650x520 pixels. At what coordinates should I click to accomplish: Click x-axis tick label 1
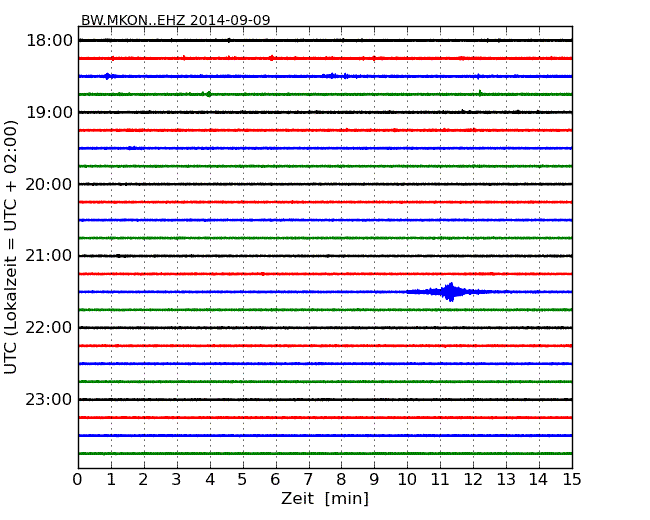111,479
